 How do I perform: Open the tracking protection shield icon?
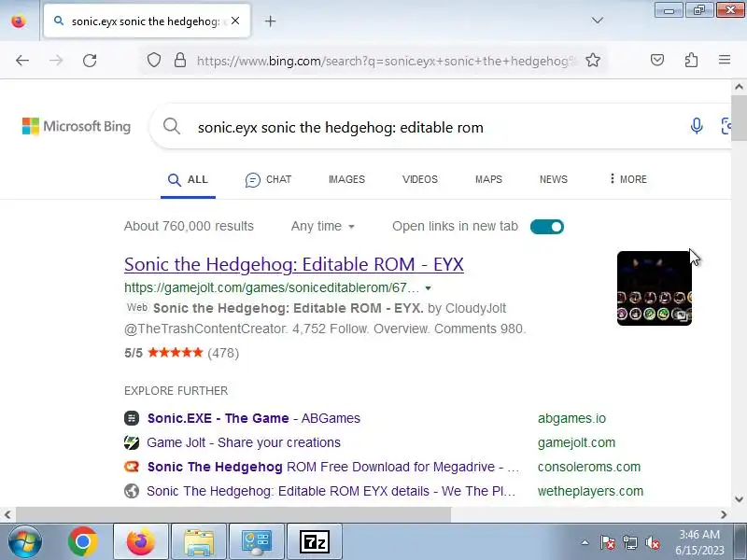[153, 60]
